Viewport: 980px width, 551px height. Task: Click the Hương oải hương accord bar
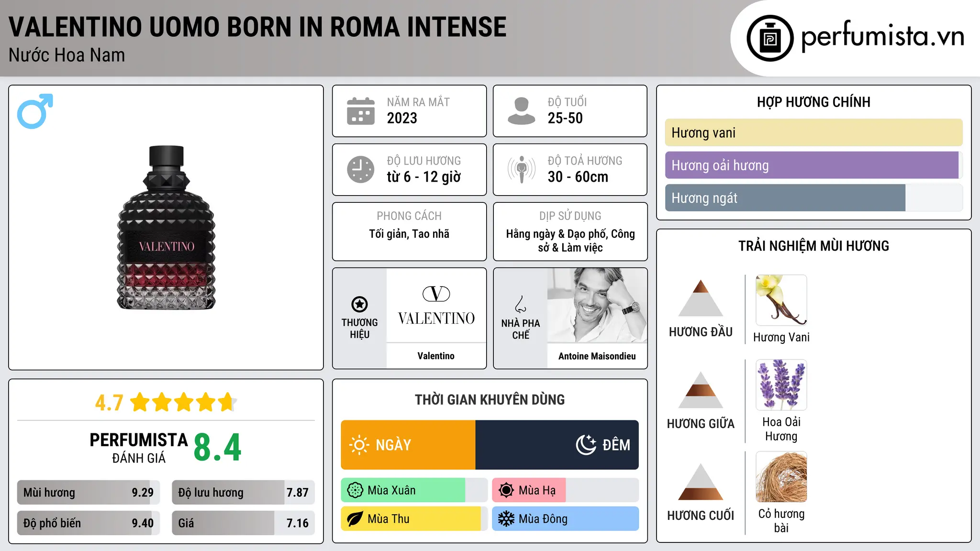[x=814, y=165]
